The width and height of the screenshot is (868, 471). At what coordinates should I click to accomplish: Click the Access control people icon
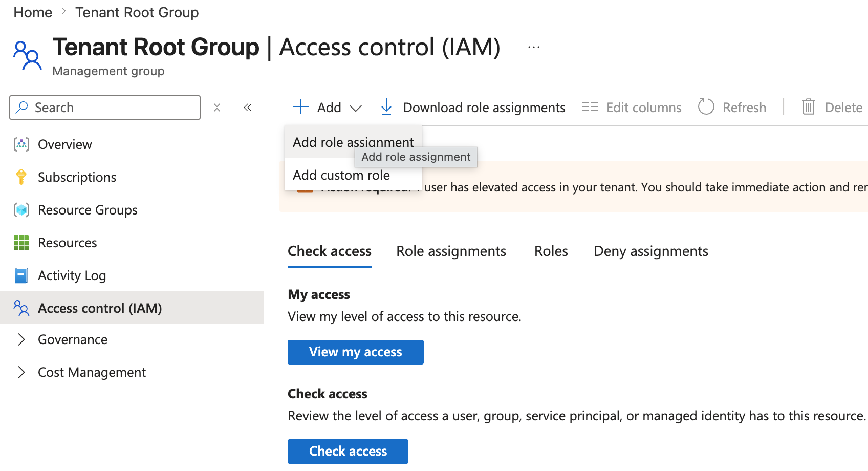21,308
